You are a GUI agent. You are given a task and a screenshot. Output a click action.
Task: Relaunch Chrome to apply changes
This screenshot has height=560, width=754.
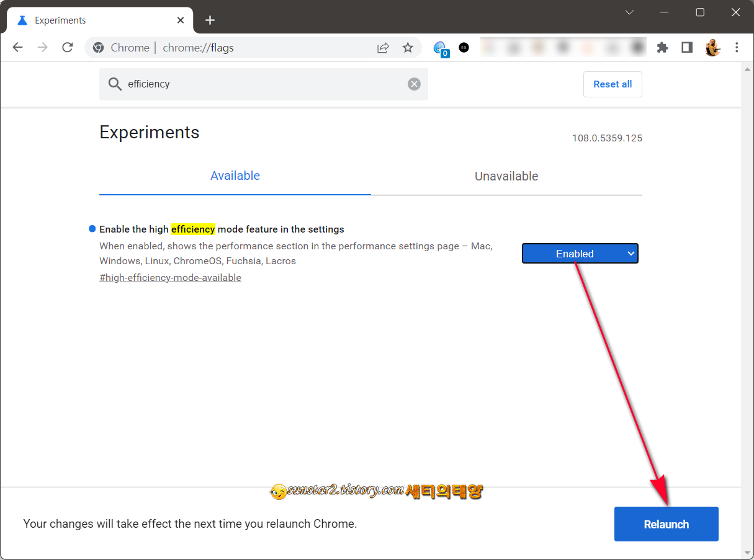tap(666, 524)
